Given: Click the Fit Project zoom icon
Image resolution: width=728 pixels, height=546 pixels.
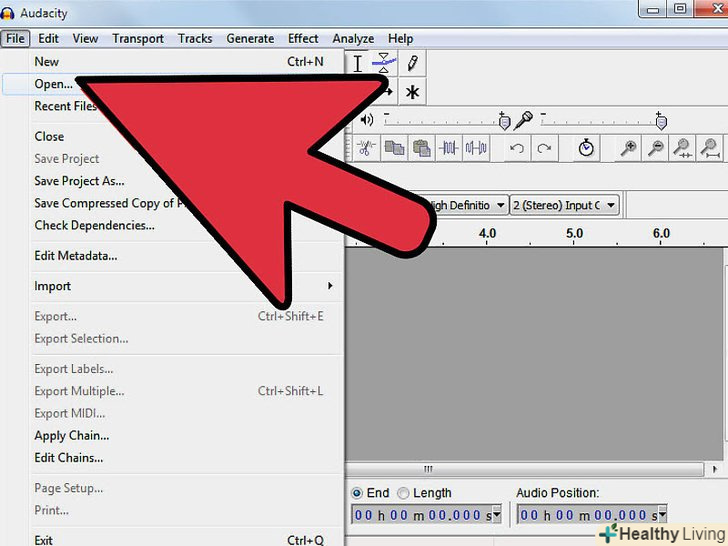Looking at the screenshot, I should point(709,148).
